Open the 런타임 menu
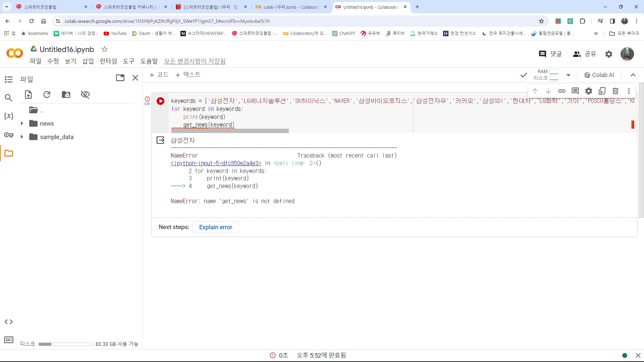This screenshot has width=644, height=362. click(x=108, y=61)
